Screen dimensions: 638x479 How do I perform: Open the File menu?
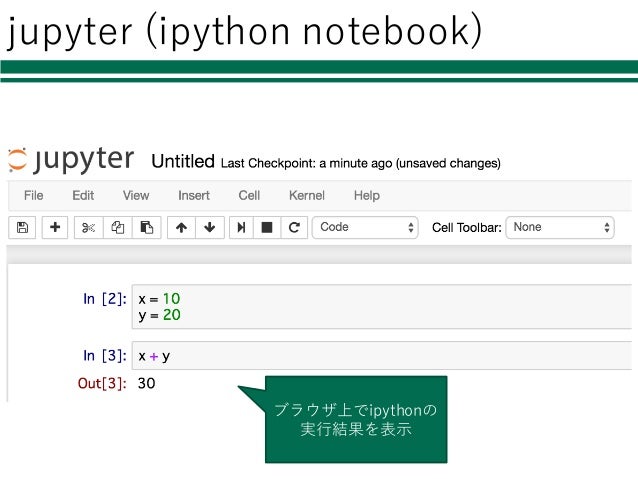33,195
